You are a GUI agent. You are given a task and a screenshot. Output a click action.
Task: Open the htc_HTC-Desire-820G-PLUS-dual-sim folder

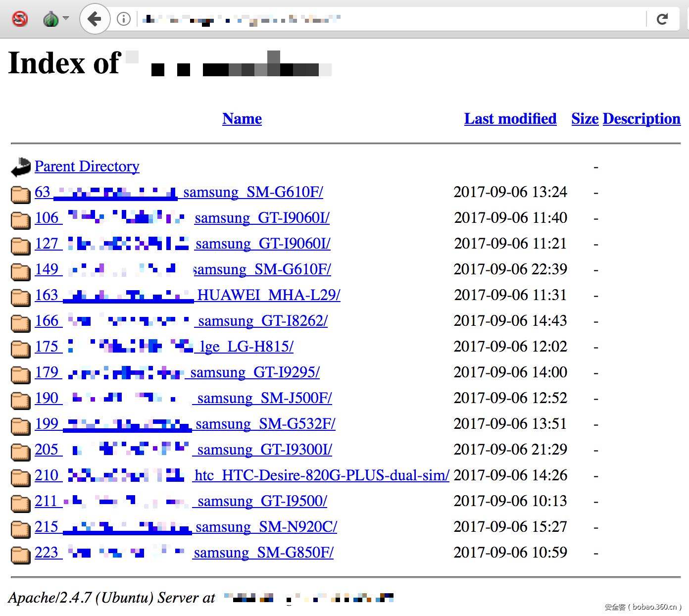[x=322, y=475]
